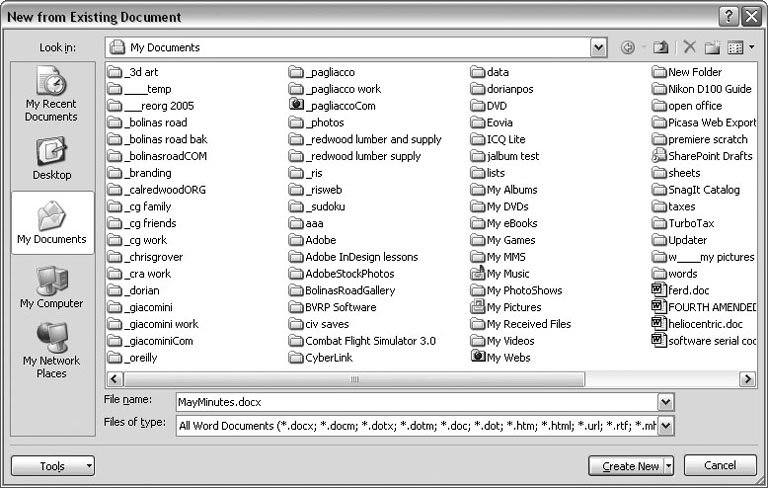Select My Documents in the places bar
The height and width of the screenshot is (488, 768).
pos(51,223)
